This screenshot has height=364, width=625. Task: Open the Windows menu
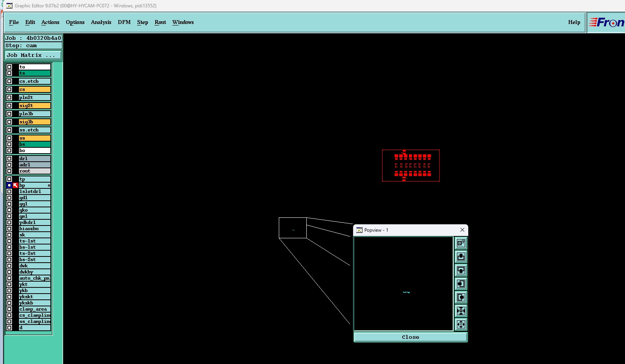coord(183,22)
